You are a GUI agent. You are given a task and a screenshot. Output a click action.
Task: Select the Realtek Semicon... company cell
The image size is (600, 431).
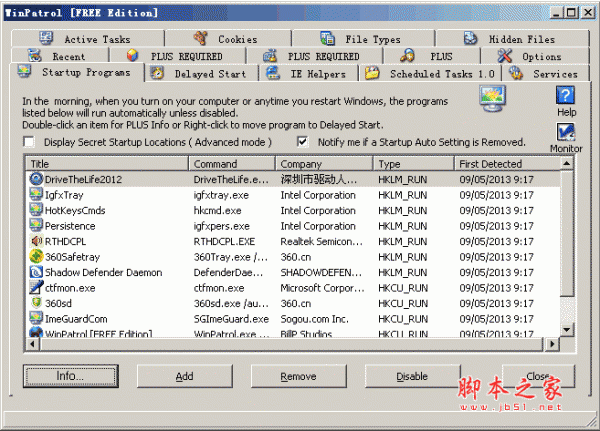pos(321,242)
